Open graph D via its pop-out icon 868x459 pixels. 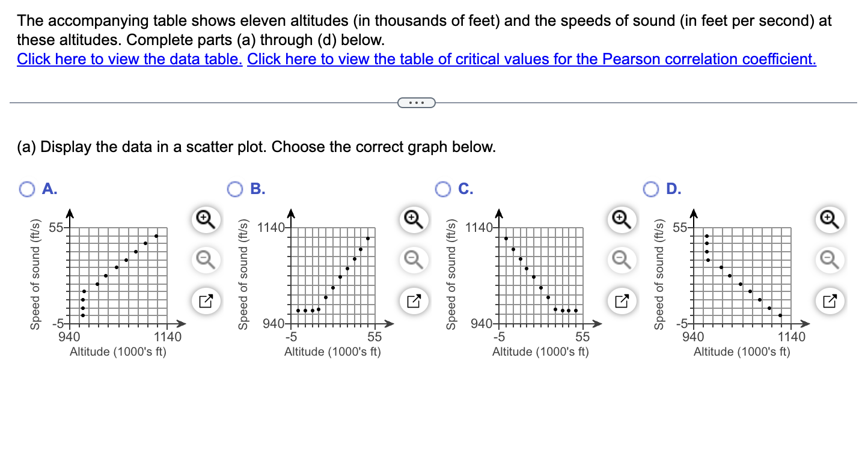click(x=830, y=301)
